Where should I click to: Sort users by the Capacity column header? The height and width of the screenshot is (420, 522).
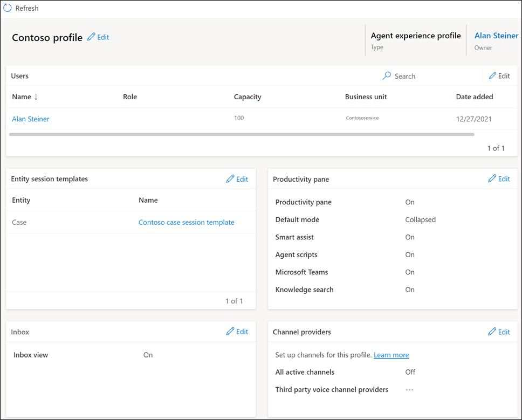[247, 97]
